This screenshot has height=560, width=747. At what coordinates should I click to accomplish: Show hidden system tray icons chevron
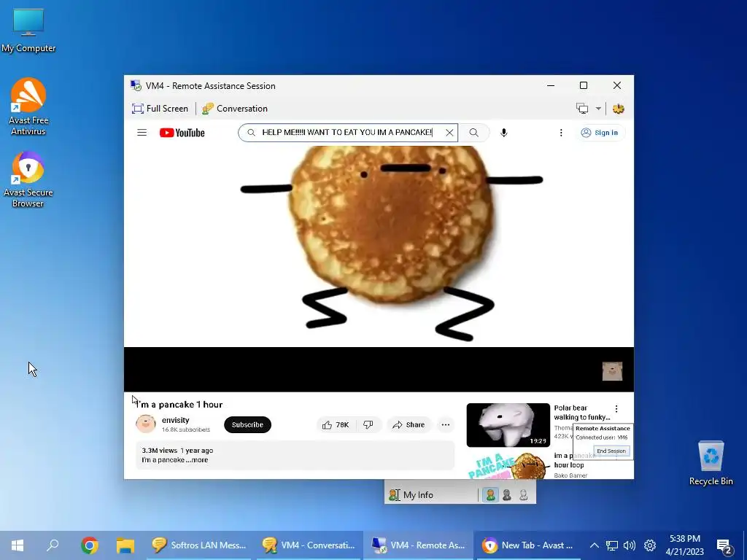click(594, 545)
